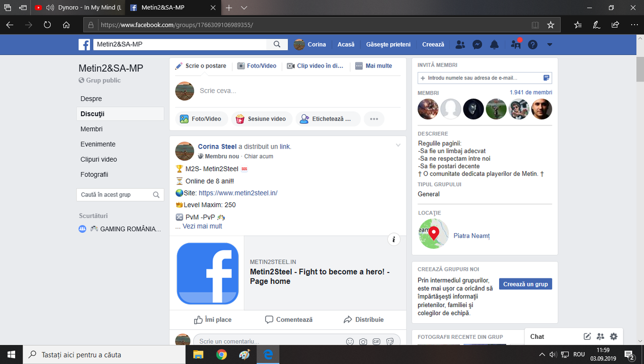Open browser settings and more menu
This screenshot has height=364, width=644.
(x=633, y=25)
